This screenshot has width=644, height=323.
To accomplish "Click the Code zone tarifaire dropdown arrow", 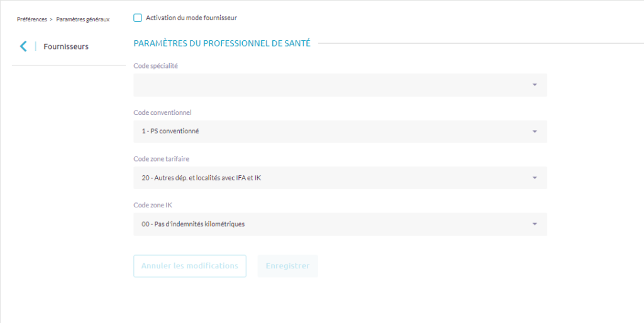I will pos(534,178).
